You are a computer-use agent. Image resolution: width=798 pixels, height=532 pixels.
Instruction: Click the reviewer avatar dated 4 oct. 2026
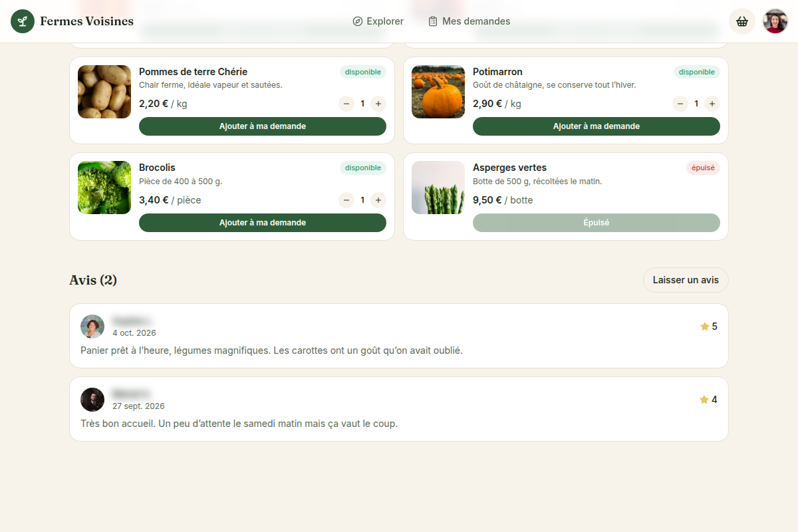point(92,327)
